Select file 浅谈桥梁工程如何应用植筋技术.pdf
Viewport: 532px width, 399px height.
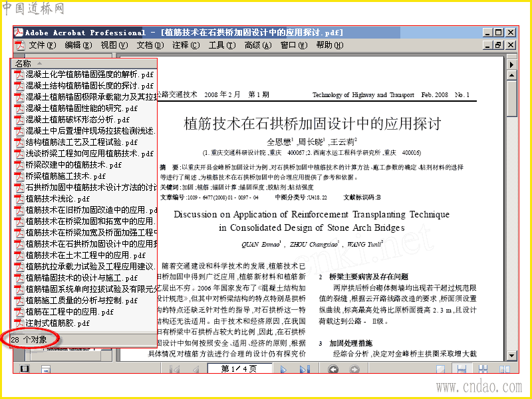[x=90, y=154]
